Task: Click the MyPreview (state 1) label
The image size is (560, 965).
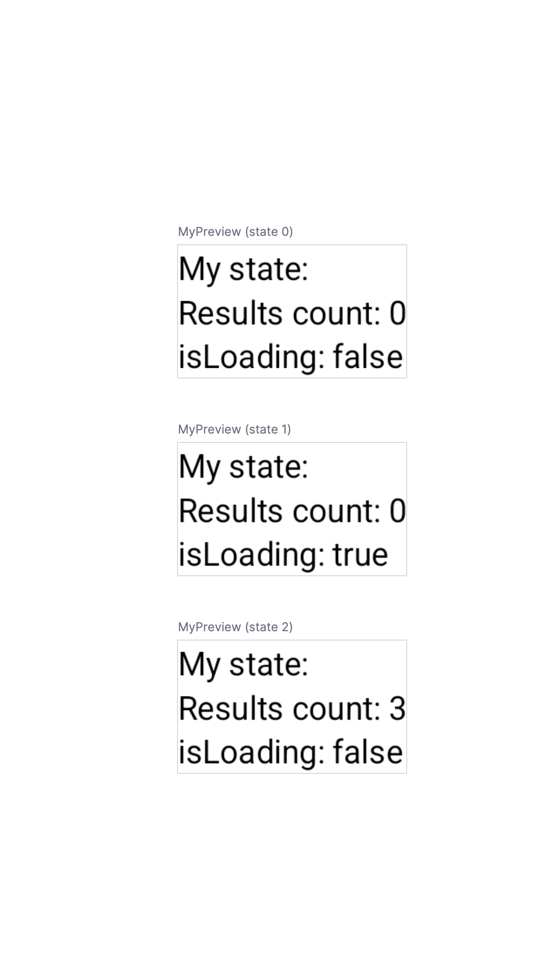Action: (234, 429)
